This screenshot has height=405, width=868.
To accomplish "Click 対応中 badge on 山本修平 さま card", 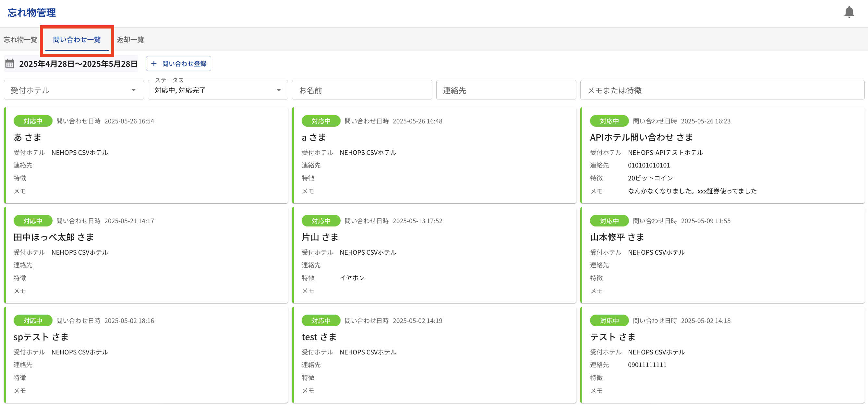I will click(x=609, y=221).
